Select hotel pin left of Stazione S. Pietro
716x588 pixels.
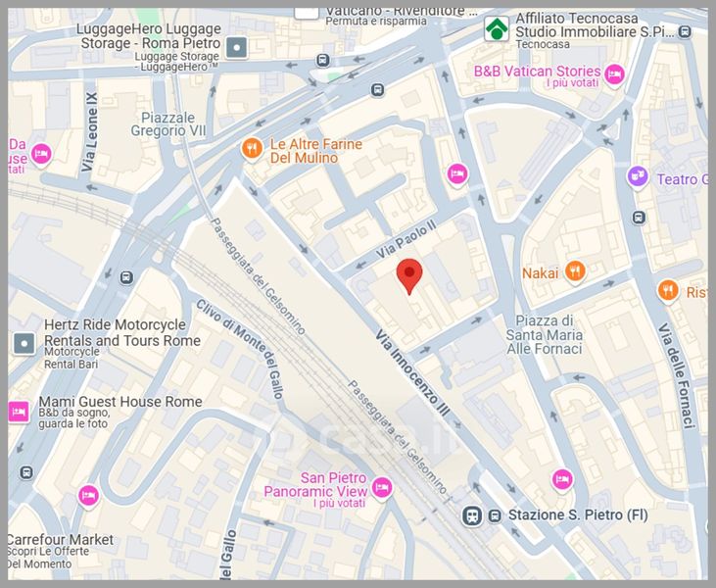point(561,480)
